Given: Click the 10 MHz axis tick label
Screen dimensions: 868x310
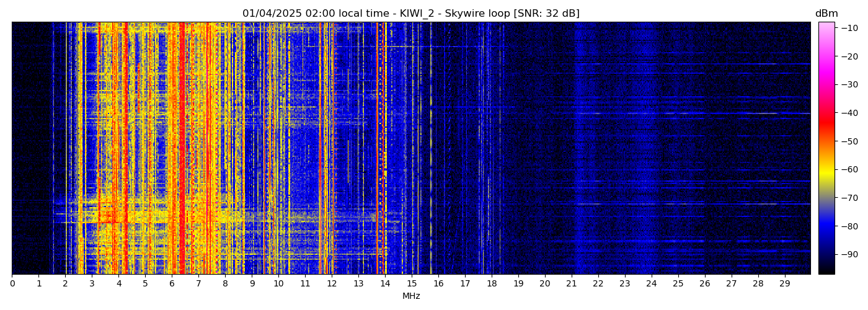Looking at the screenshot, I should (278, 283).
